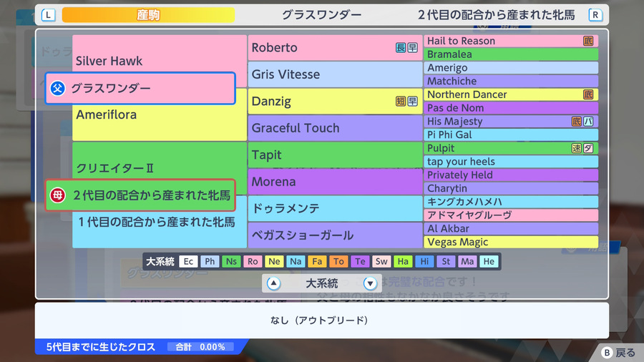Select the キングカメハメハ ancestor row
Image resolution: width=644 pixels, height=362 pixels.
[511, 202]
